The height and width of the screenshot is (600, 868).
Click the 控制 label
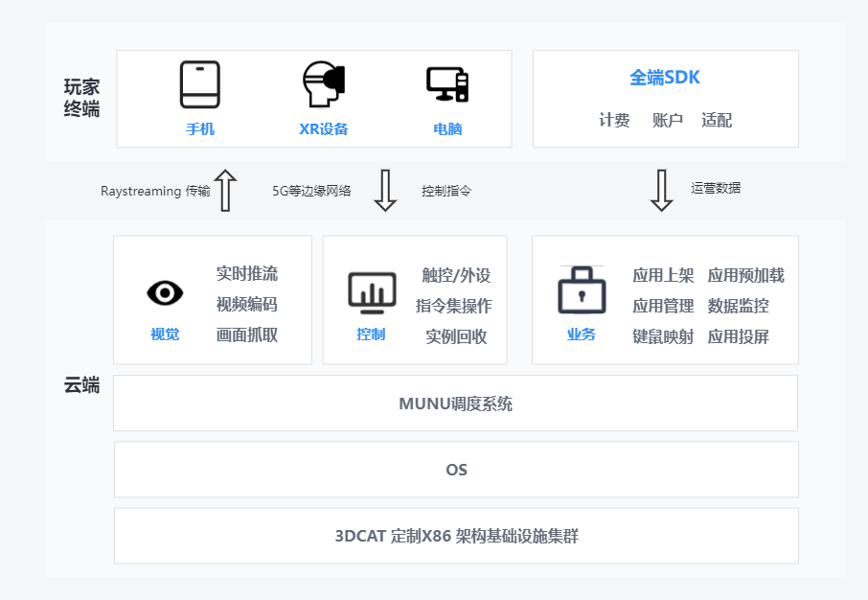371,335
